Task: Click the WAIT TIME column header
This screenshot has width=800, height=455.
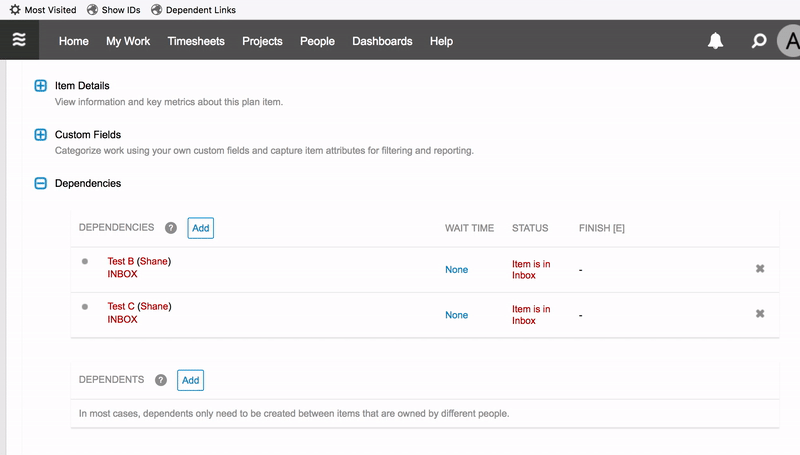Action: pyautogui.click(x=469, y=228)
